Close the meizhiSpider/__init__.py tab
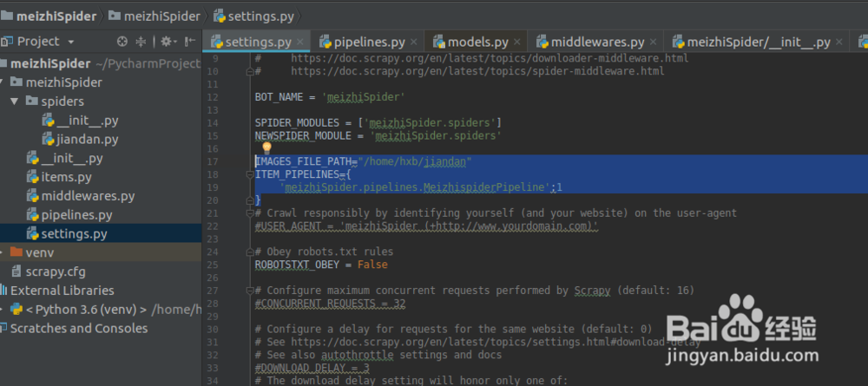The height and width of the screenshot is (386, 868). point(839,42)
